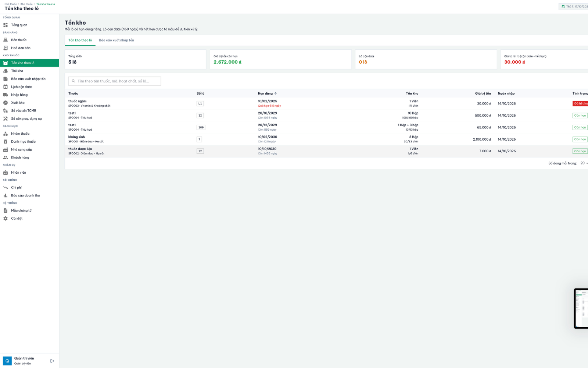Click the Báo cáo doanh thu chart icon
Viewport: 588px width, 368px height.
6,195
